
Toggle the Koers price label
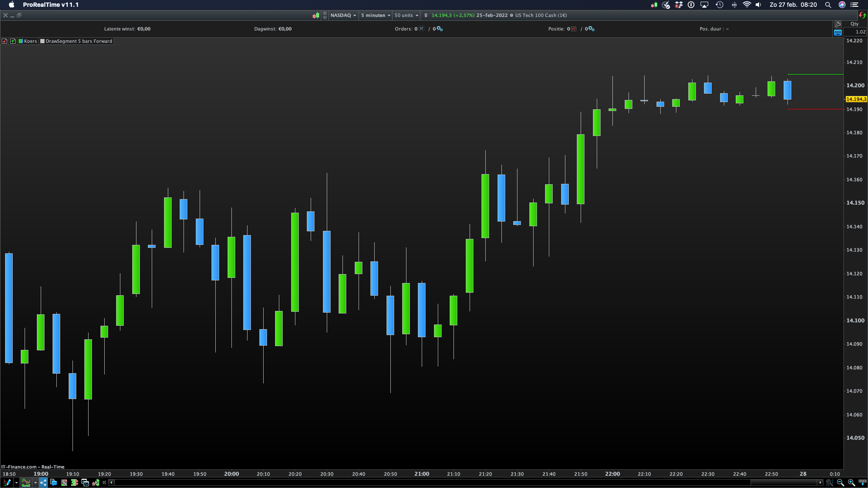coord(28,41)
